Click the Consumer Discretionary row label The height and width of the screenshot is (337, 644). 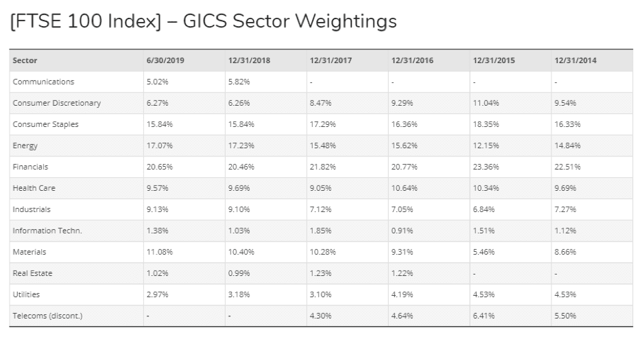56,103
